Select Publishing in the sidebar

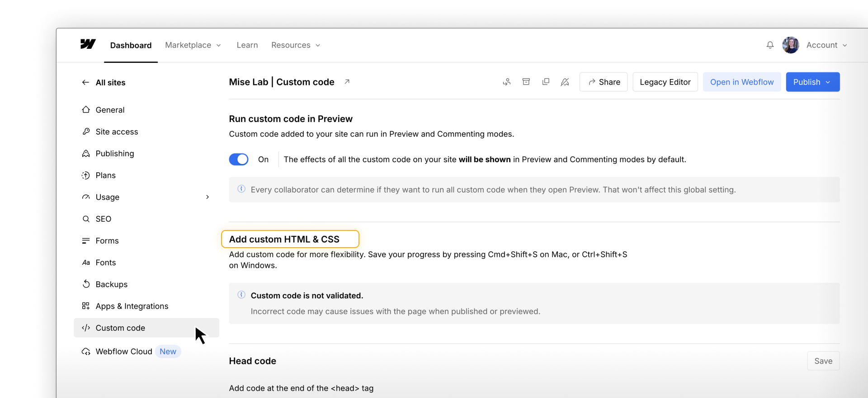(146, 154)
